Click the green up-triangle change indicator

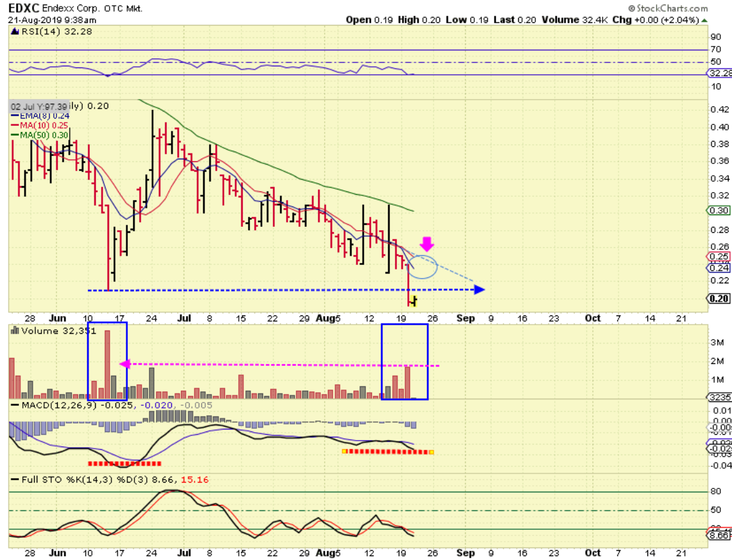pos(704,20)
